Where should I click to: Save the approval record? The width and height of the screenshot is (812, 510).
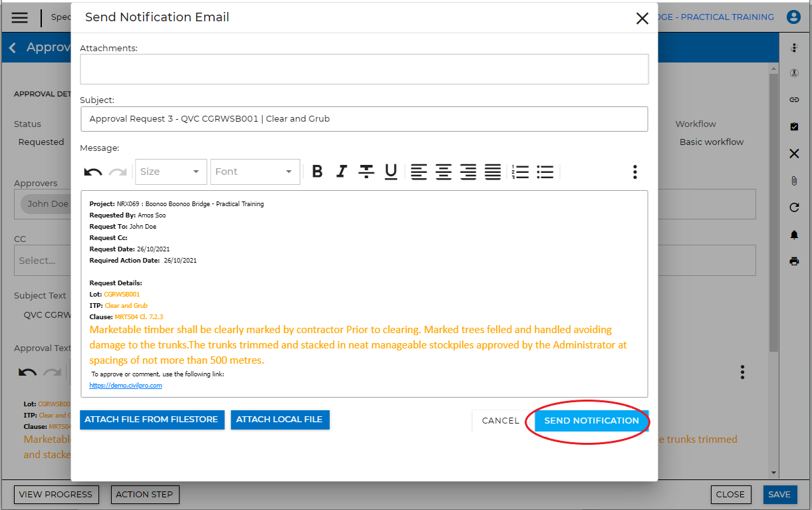[x=779, y=495]
